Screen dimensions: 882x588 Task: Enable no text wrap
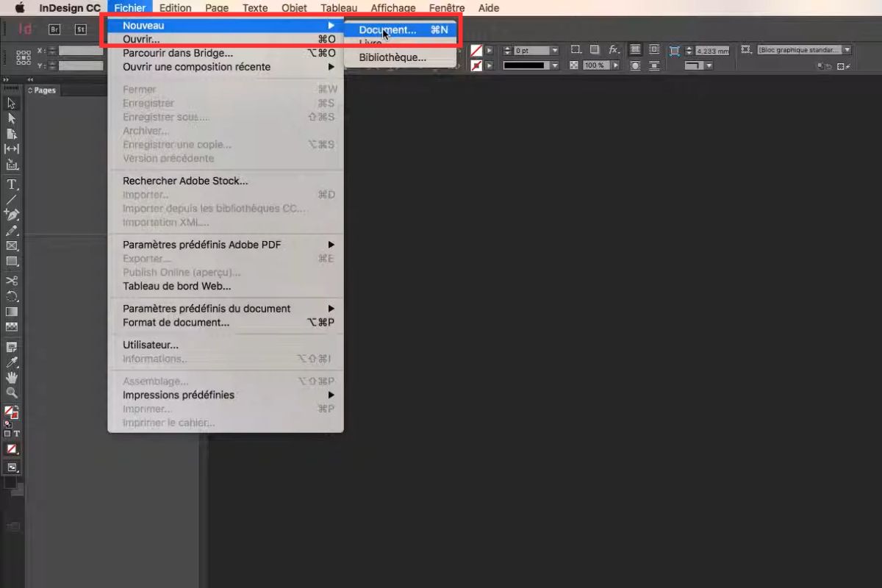click(x=635, y=50)
